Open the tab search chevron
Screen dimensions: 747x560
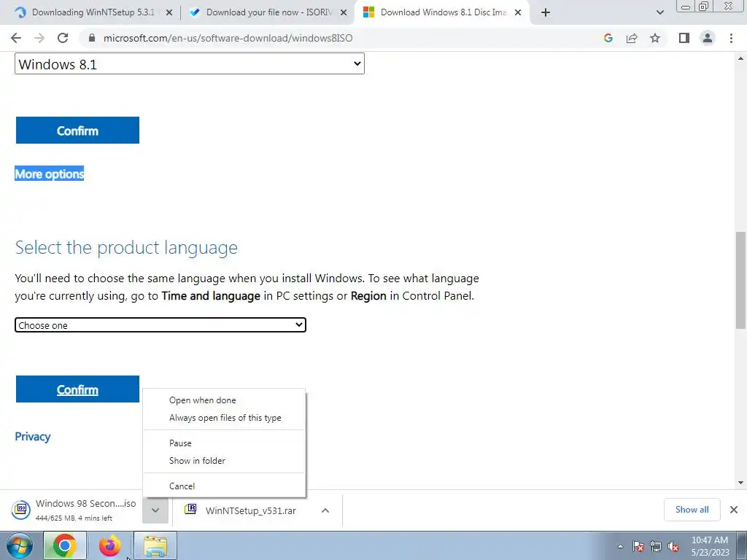(x=659, y=12)
